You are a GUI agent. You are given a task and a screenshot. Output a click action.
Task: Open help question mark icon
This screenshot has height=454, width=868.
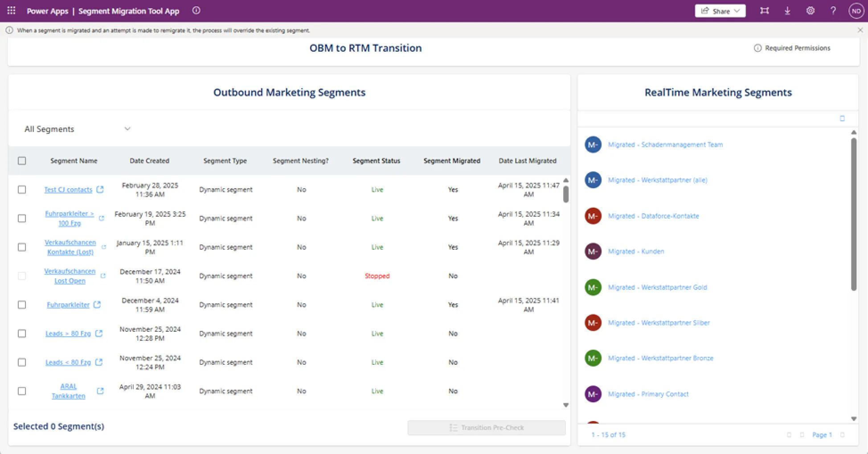coord(833,11)
